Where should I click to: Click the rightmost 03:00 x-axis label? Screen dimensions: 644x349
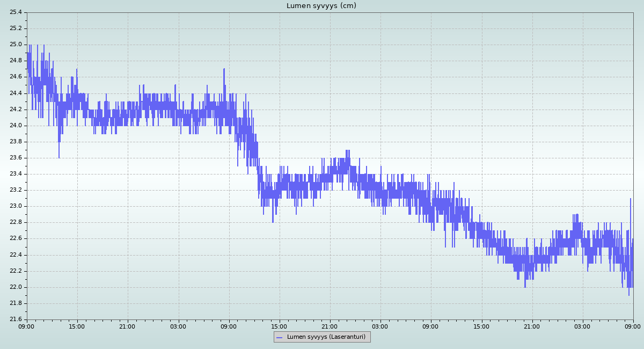[582, 326]
